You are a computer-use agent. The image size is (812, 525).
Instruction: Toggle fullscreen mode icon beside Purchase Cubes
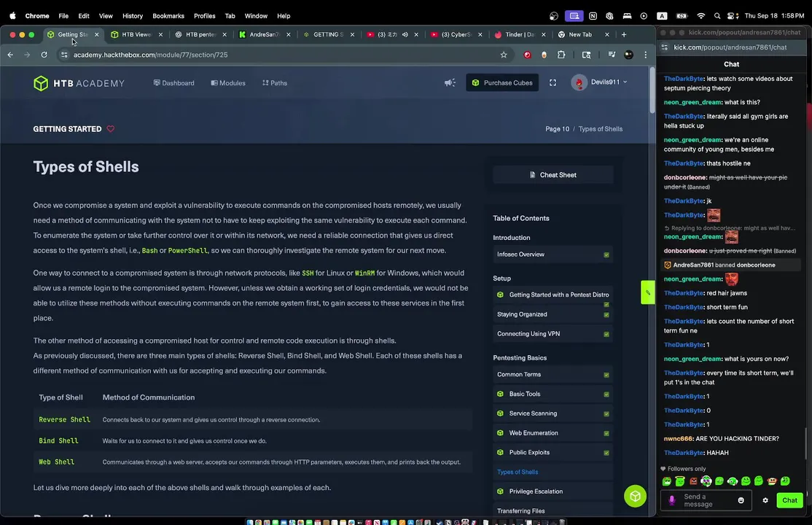tap(553, 83)
